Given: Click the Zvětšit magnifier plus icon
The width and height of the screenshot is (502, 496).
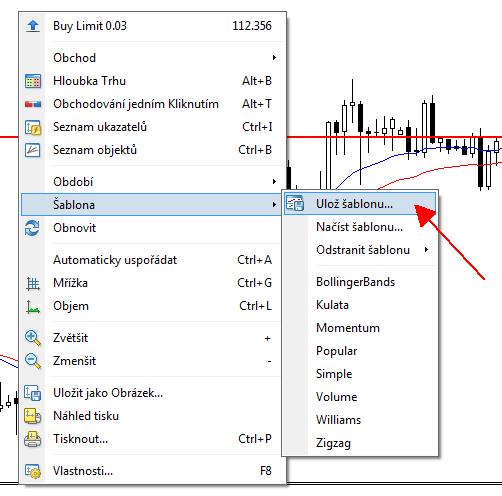Looking at the screenshot, I should [x=33, y=338].
